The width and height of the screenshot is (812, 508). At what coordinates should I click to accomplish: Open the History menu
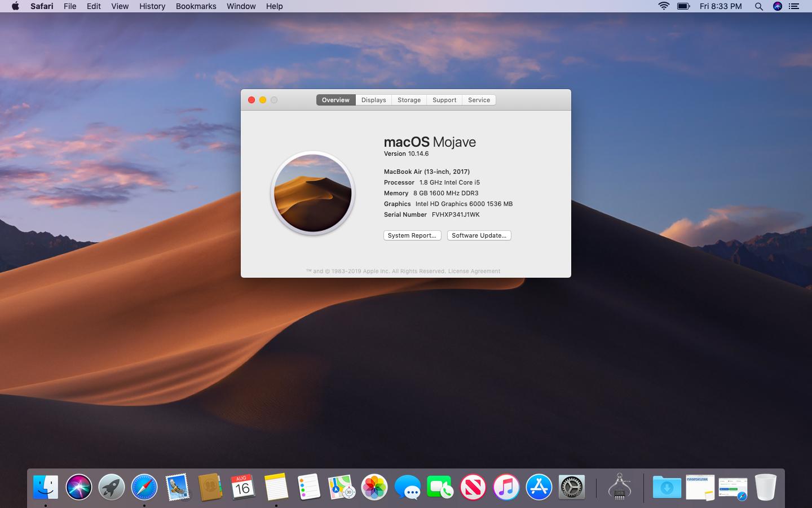click(152, 6)
